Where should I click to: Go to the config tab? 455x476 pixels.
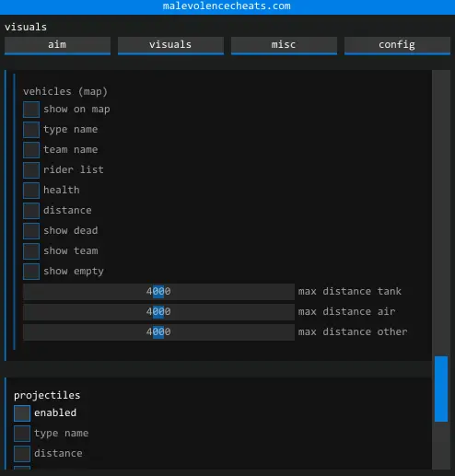coord(397,45)
